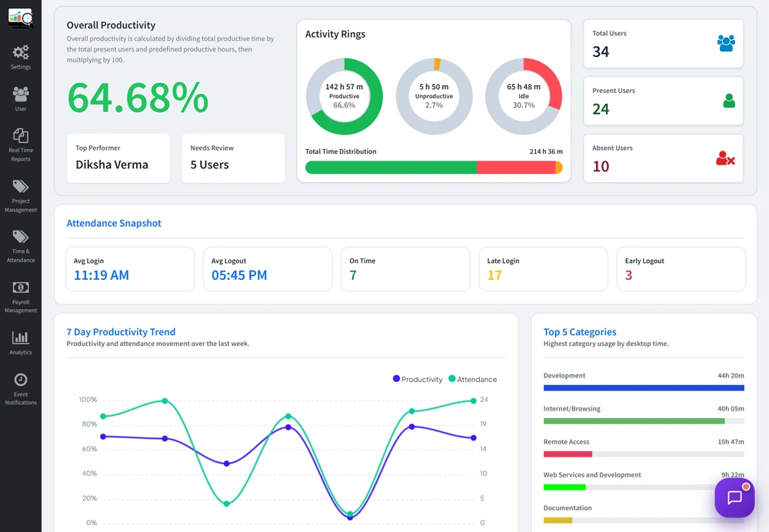Open the Present Users 24 card
This screenshot has height=532, width=769.
coord(663,101)
